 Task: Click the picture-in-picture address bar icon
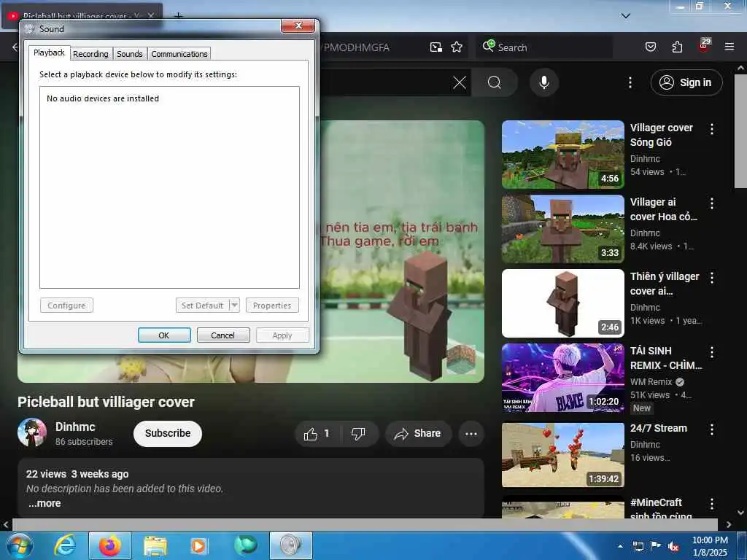(x=436, y=47)
